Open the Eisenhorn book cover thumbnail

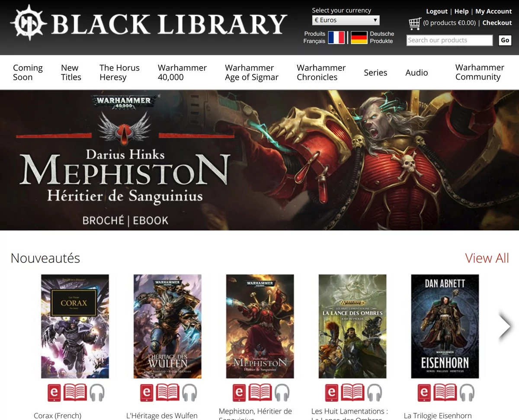445,327
